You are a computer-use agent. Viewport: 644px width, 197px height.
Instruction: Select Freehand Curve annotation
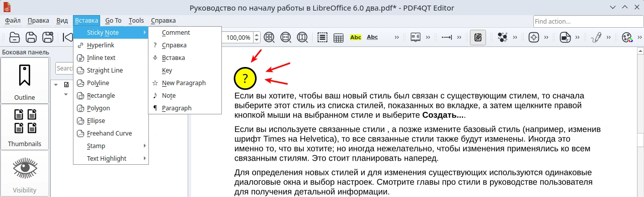pyautogui.click(x=111, y=134)
